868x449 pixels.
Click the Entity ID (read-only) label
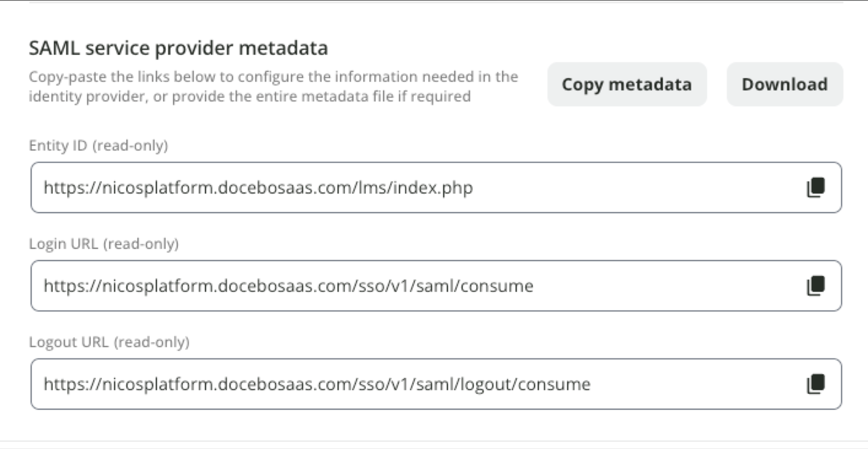pos(98,146)
